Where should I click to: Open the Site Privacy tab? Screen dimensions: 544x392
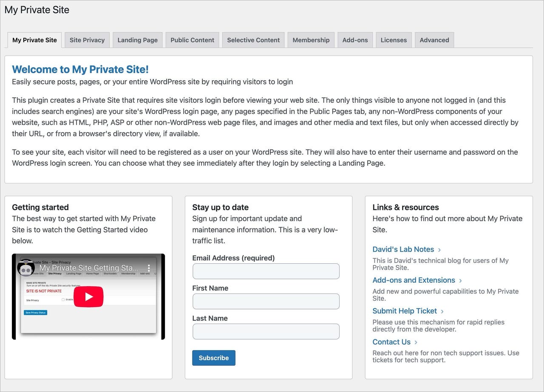click(x=87, y=40)
